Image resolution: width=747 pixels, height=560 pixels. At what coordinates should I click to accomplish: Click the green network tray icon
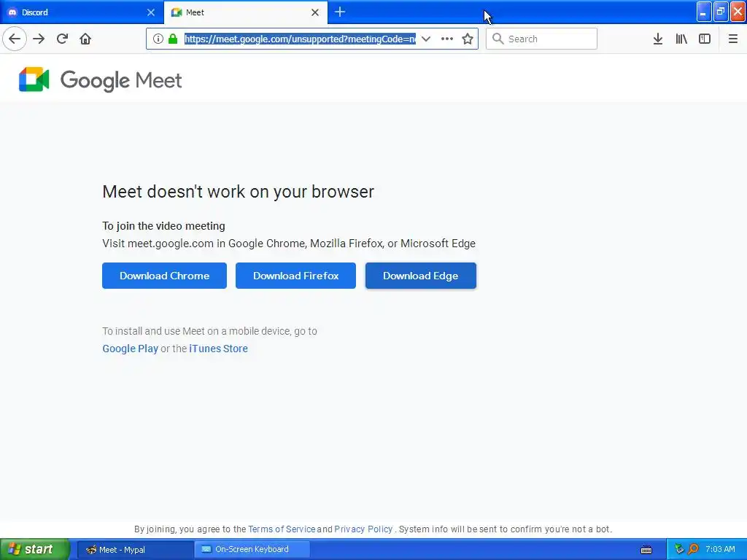tap(679, 549)
